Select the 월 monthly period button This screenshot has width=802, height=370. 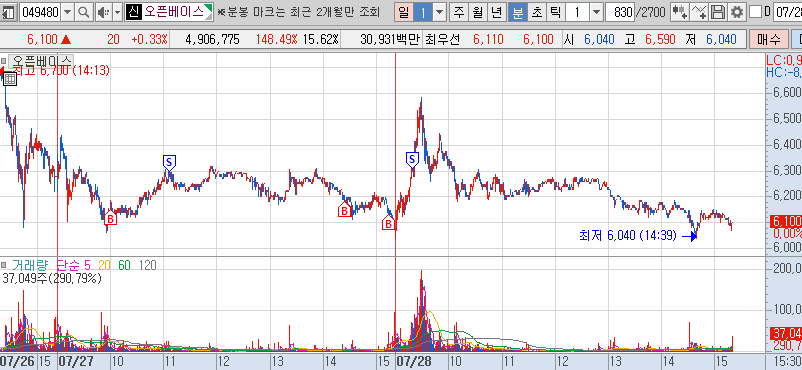pos(477,12)
